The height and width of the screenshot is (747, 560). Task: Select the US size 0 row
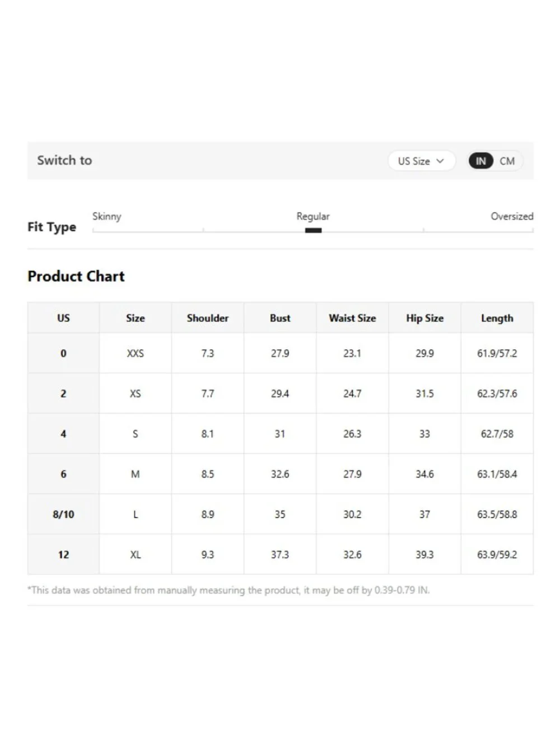pos(281,354)
